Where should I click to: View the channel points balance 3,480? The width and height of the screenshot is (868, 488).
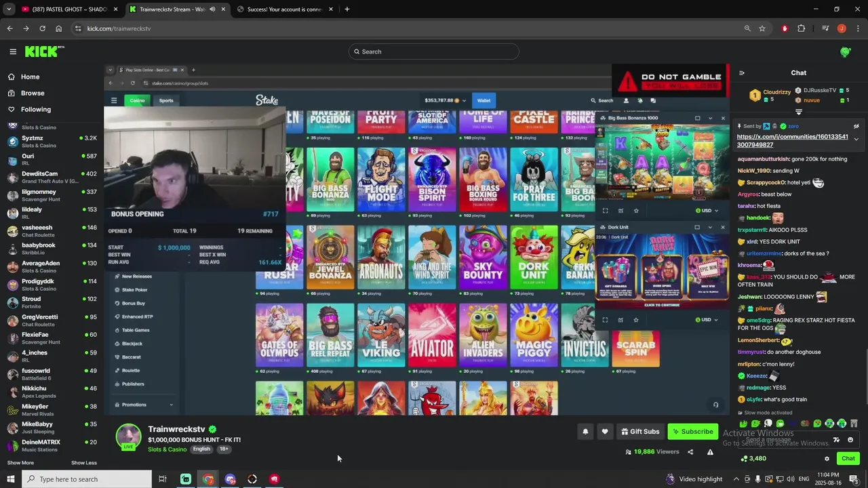tap(753, 459)
